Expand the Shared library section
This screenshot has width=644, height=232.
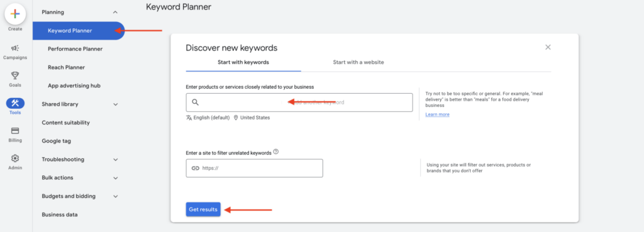point(116,104)
